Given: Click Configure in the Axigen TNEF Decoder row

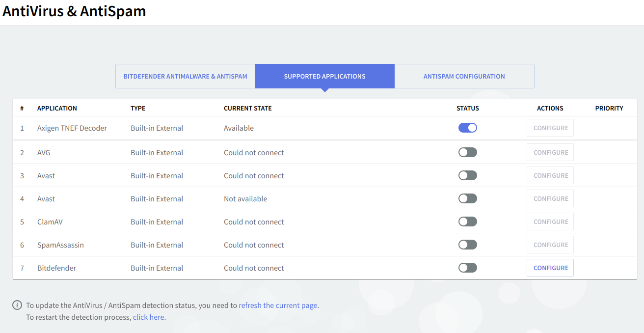Looking at the screenshot, I should pyautogui.click(x=550, y=128).
